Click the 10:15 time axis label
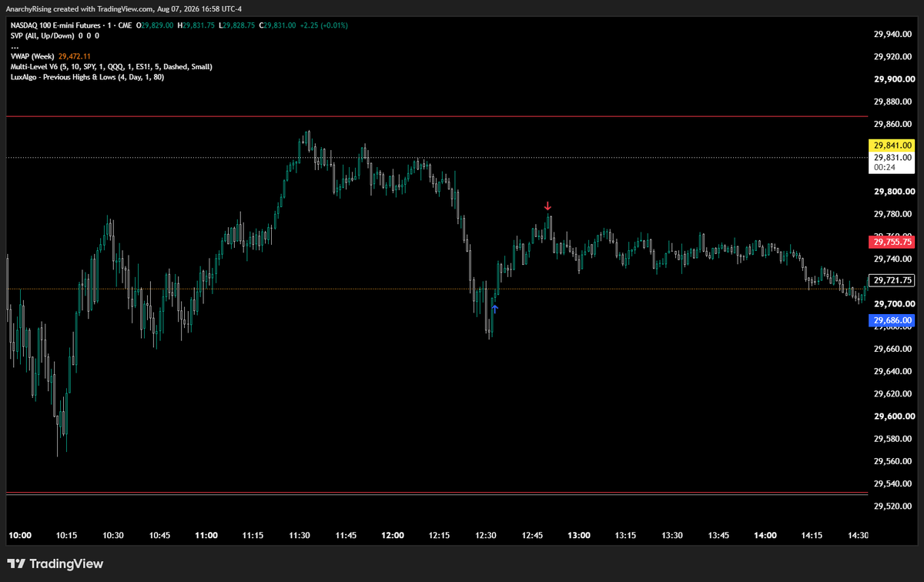The height and width of the screenshot is (582, 924). pyautogui.click(x=66, y=535)
